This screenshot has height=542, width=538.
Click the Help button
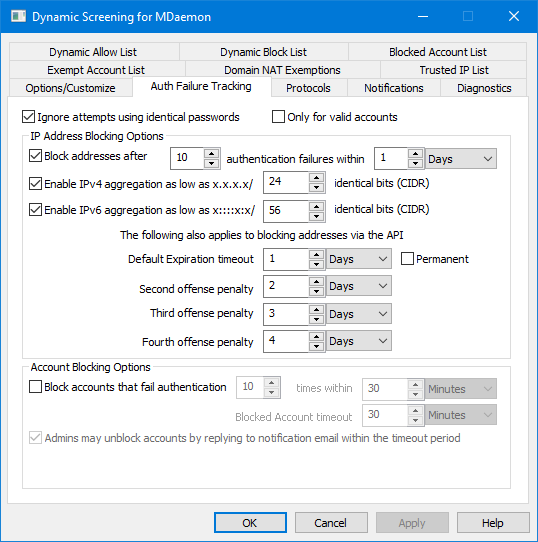pos(493,523)
